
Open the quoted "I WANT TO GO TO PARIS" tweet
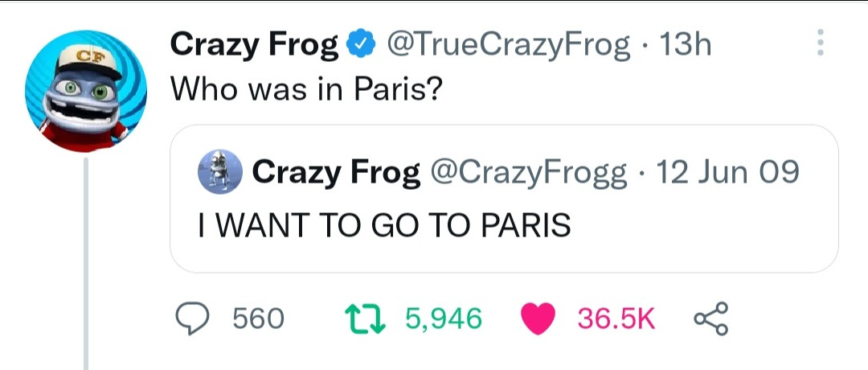pos(384,225)
